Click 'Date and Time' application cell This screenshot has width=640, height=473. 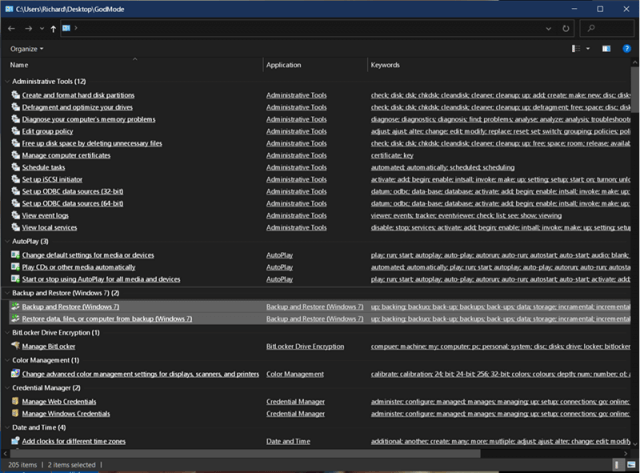point(288,441)
